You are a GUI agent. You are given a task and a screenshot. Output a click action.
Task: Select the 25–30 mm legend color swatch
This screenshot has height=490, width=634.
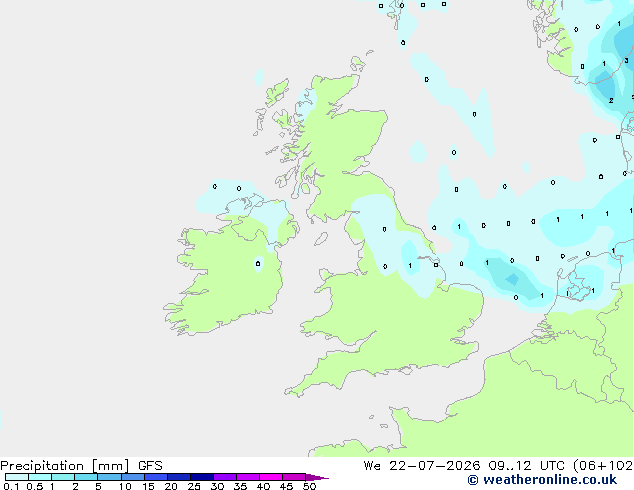[x=202, y=477]
